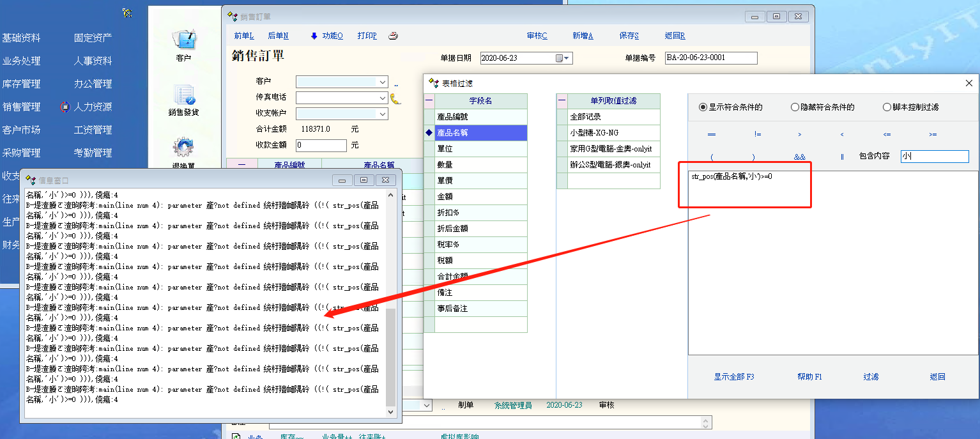
Task: Click the red circular icon beside 人力资源
Action: pyautogui.click(x=65, y=107)
